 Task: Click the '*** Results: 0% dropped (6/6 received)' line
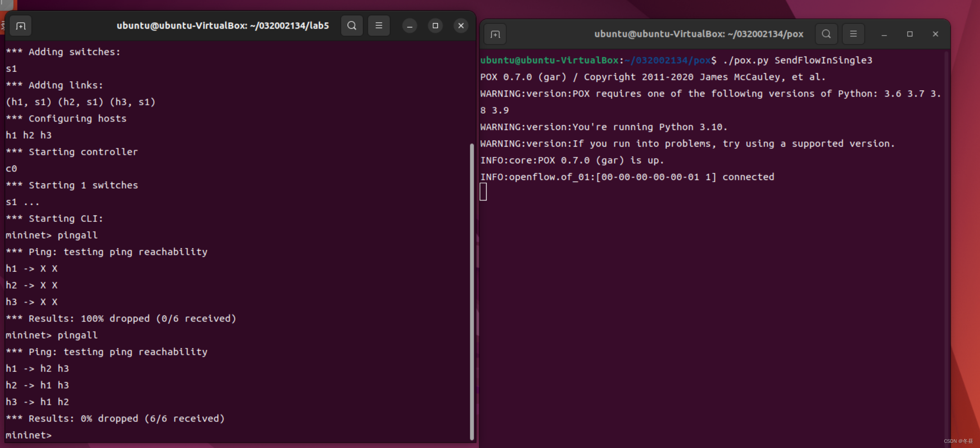click(x=115, y=419)
